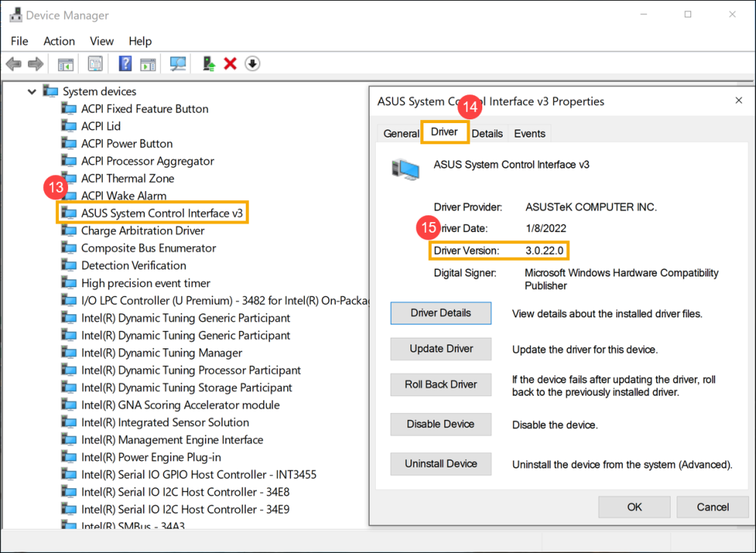Click the Update Driver button
756x553 pixels.
tap(441, 349)
